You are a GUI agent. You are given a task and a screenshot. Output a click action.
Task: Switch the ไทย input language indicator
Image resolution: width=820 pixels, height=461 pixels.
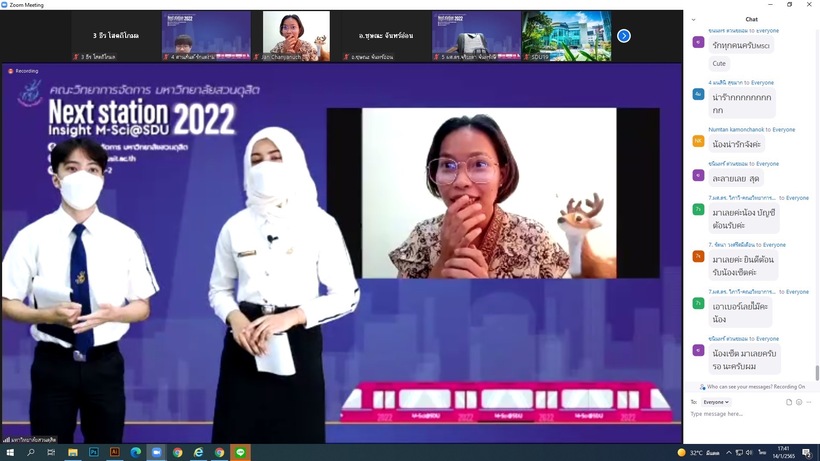762,453
